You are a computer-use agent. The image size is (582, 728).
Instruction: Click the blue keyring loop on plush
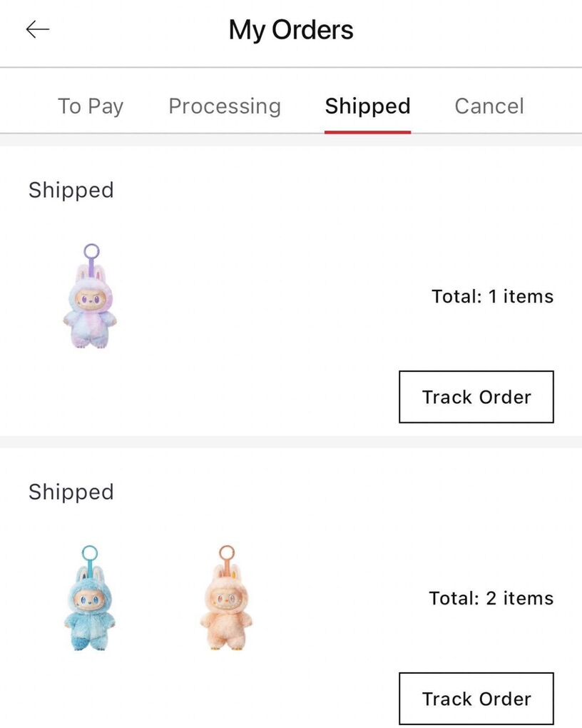tap(90, 553)
